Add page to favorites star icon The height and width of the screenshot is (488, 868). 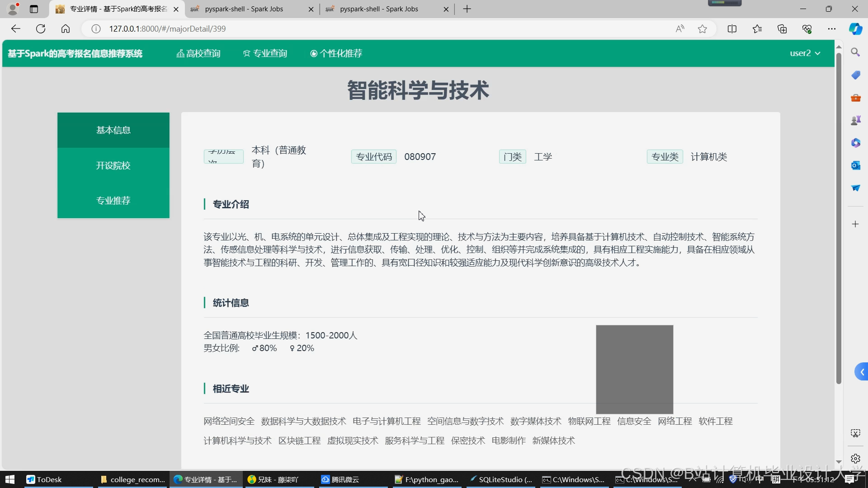tap(702, 29)
